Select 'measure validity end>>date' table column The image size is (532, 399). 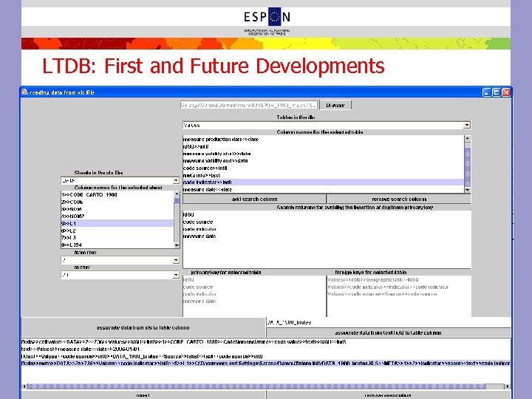pos(324,161)
